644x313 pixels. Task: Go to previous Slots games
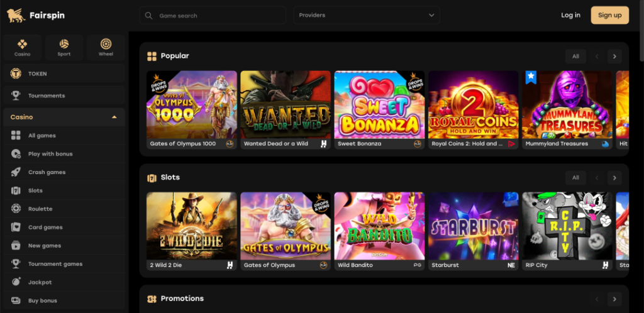tap(597, 178)
